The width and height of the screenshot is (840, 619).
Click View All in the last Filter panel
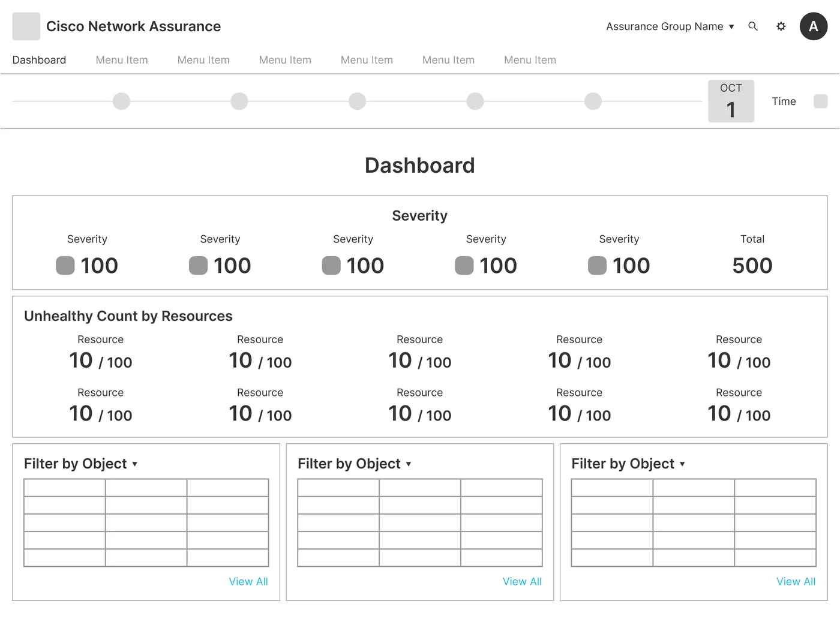[796, 582]
